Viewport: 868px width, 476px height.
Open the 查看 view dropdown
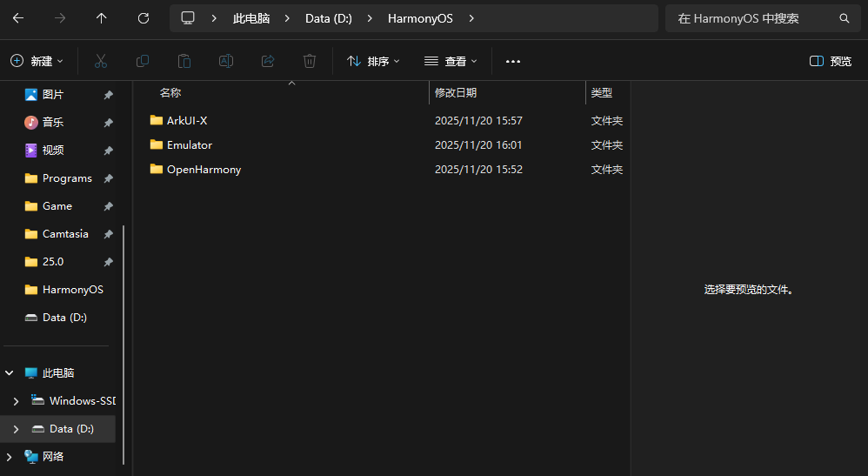(451, 61)
